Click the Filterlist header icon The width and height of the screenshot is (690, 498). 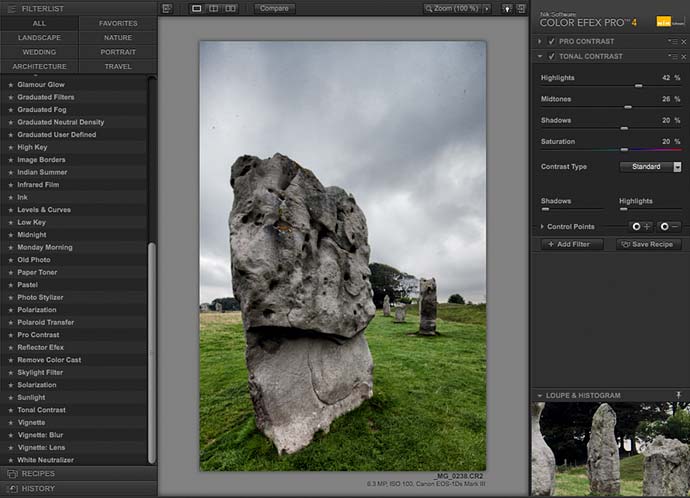[x=12, y=8]
